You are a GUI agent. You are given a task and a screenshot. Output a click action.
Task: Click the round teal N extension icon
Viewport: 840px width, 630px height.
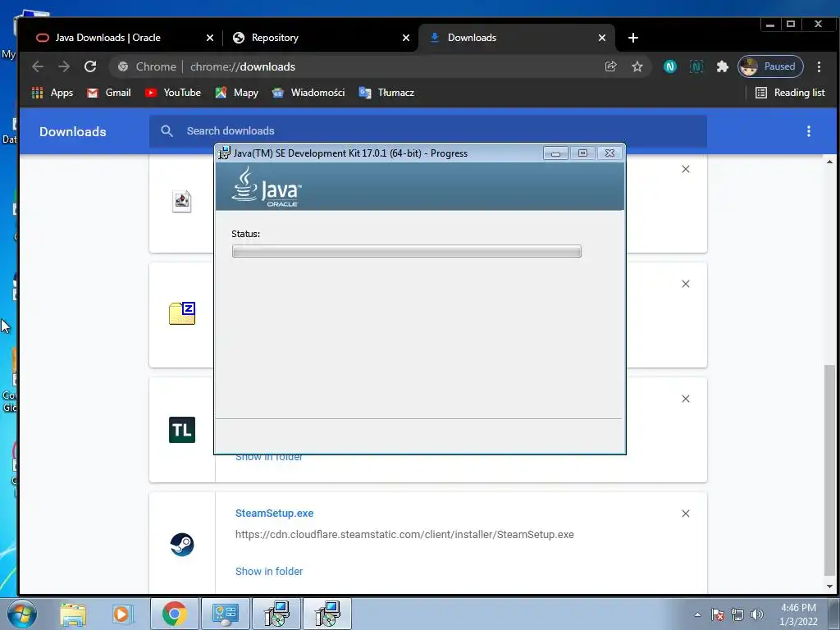pos(669,66)
